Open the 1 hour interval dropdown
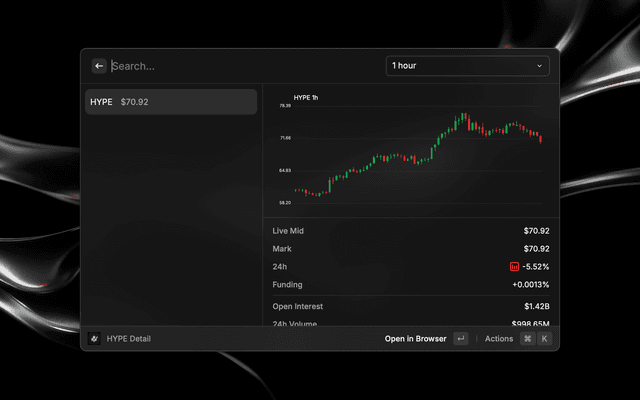The image size is (640, 400). point(468,66)
